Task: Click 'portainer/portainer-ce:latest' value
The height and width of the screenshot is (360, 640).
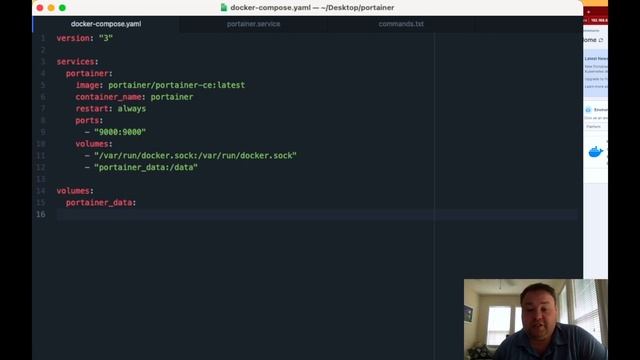Action: (177, 85)
